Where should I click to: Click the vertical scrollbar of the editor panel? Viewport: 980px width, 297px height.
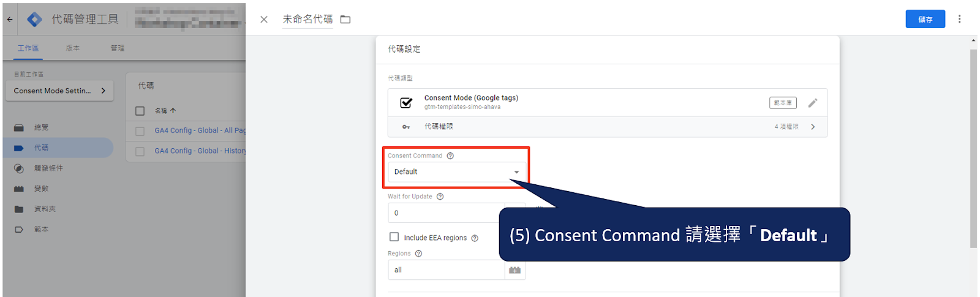click(973, 149)
